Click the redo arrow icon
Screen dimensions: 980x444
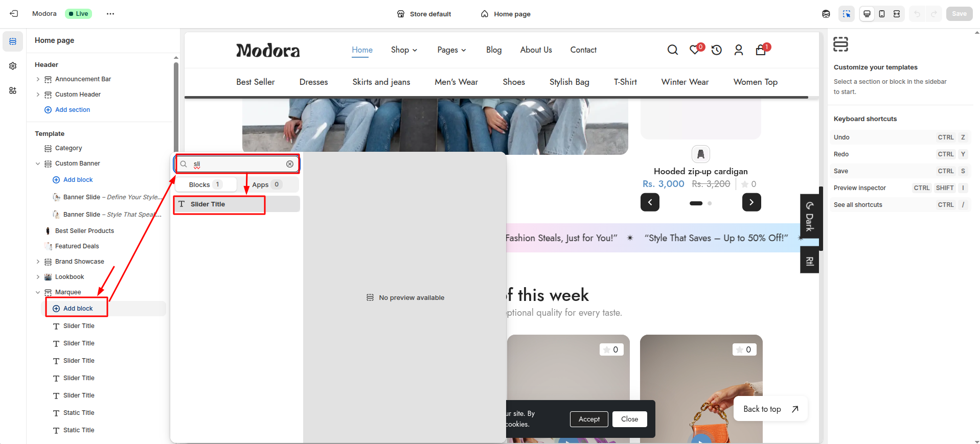(933, 14)
